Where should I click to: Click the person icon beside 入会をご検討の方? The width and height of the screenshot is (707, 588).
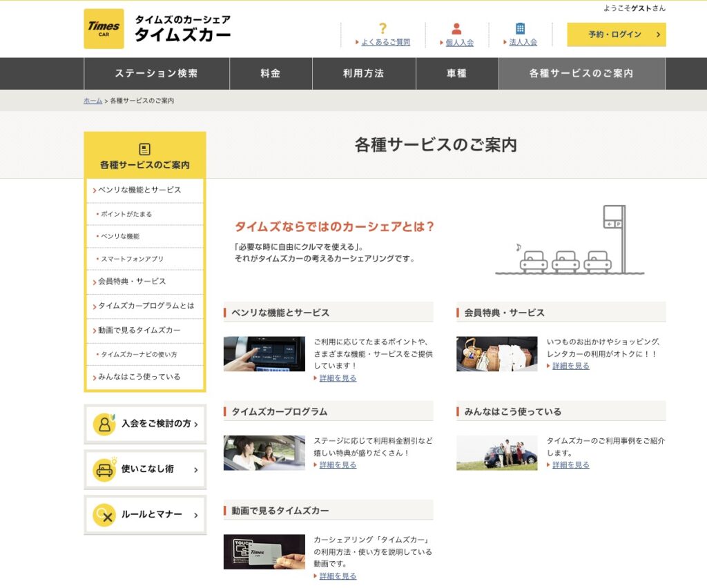(x=104, y=424)
